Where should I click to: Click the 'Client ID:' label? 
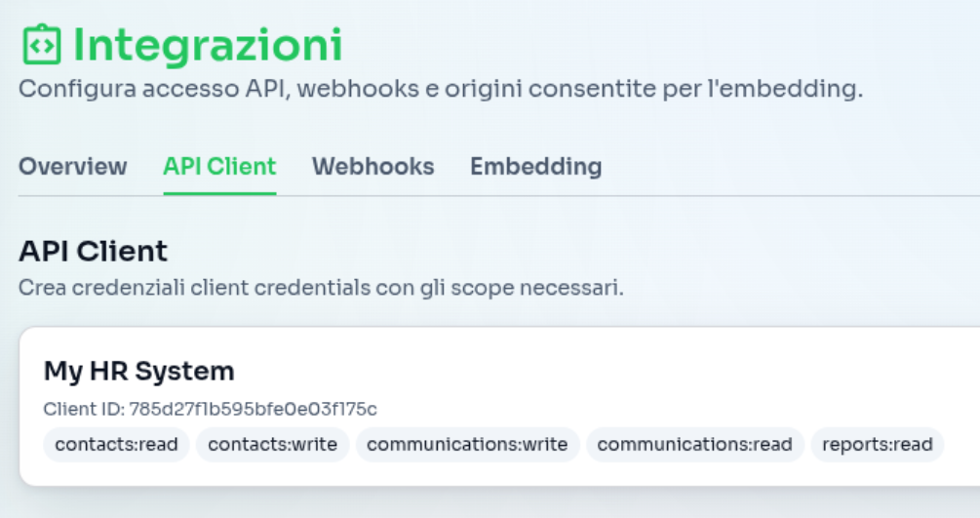pyautogui.click(x=84, y=409)
